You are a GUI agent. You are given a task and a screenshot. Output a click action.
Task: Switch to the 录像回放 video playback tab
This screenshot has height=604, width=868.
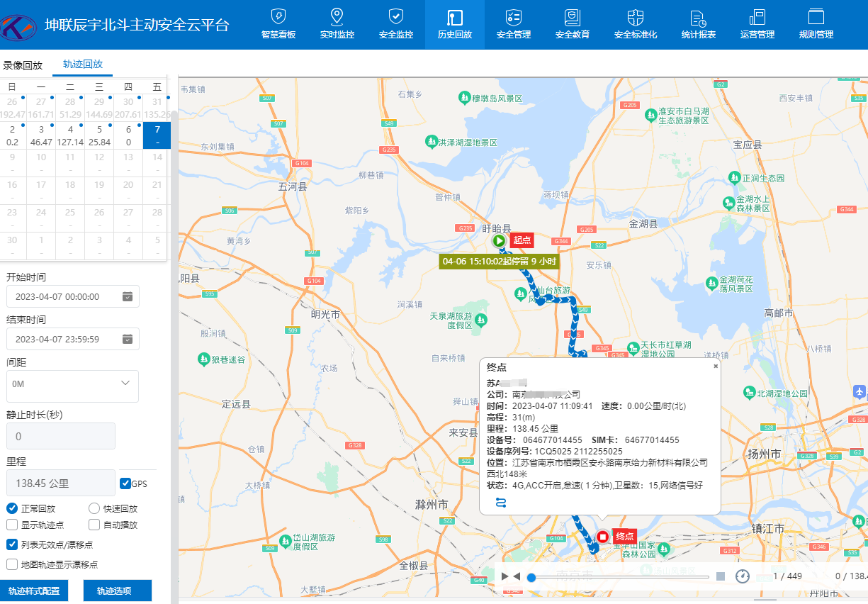click(23, 65)
